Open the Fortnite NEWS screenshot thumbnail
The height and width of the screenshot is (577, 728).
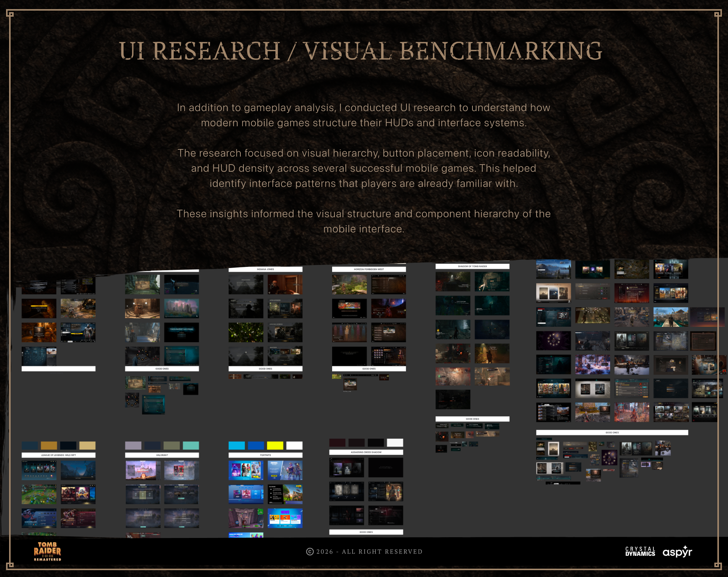(285, 518)
